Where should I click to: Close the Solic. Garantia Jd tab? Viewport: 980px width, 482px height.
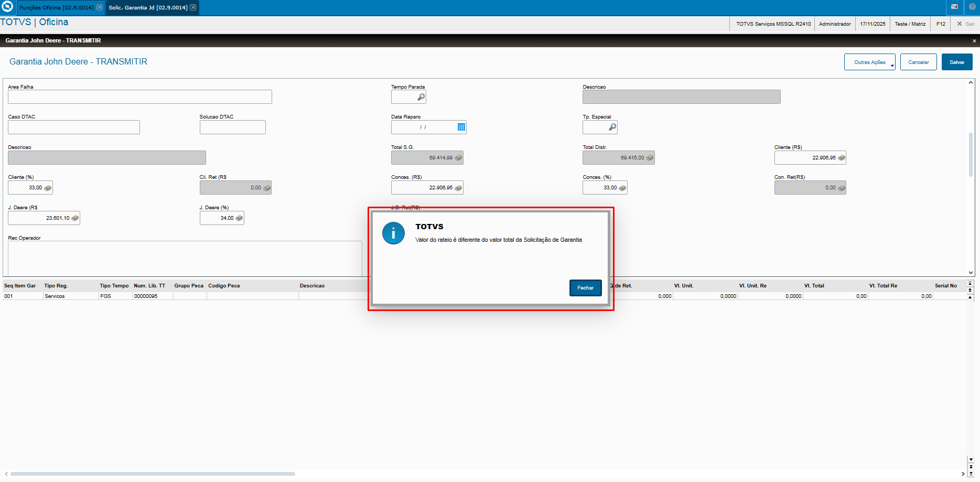(193, 7)
